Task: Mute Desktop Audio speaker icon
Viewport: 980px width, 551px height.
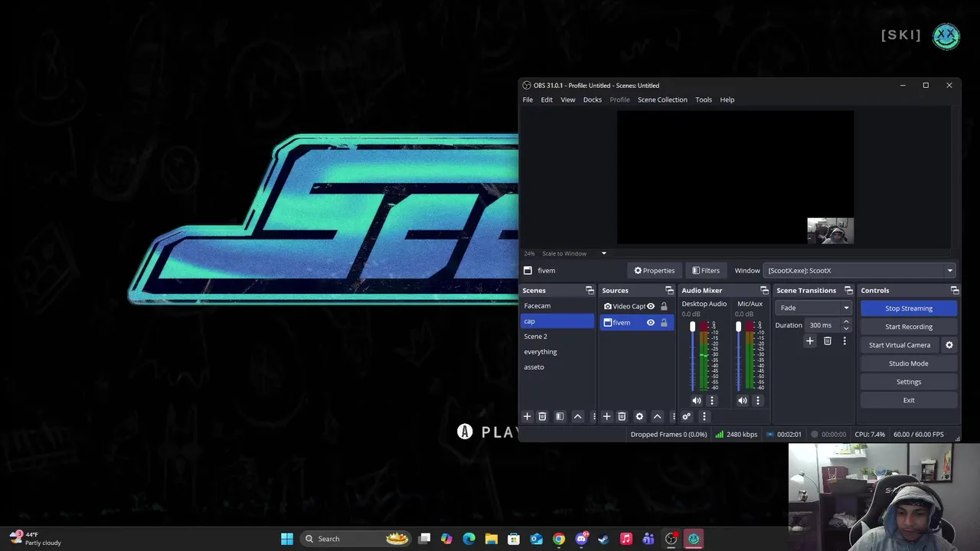Action: click(696, 400)
